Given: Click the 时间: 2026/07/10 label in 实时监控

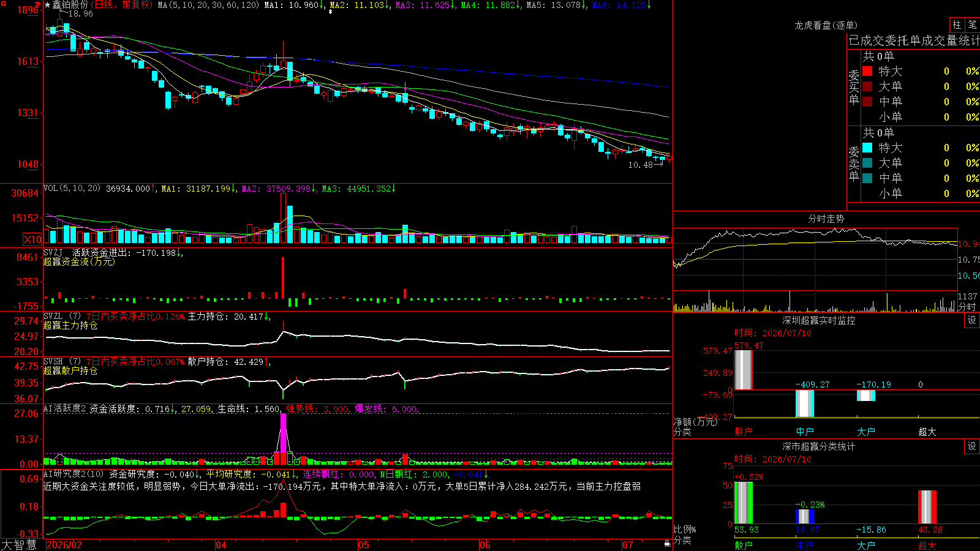Looking at the screenshot, I should click(773, 333).
